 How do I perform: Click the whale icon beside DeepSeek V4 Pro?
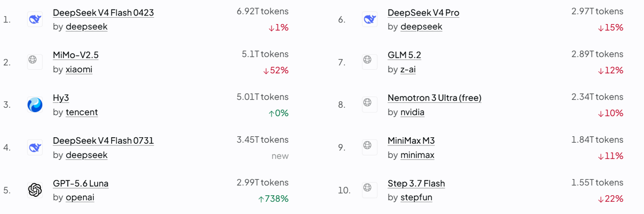[369, 20]
